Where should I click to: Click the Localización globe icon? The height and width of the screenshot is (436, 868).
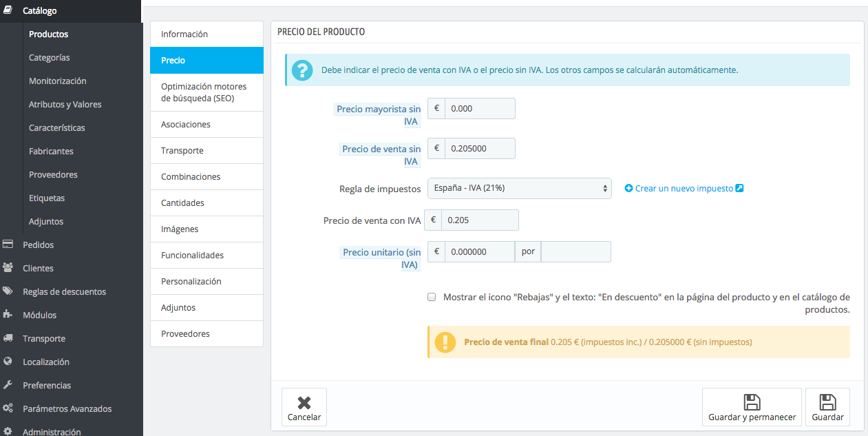click(8, 362)
